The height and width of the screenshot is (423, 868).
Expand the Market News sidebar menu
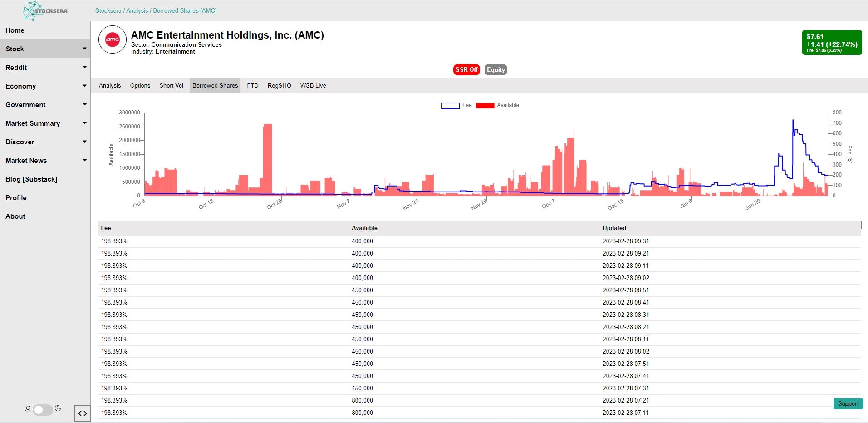pos(45,160)
